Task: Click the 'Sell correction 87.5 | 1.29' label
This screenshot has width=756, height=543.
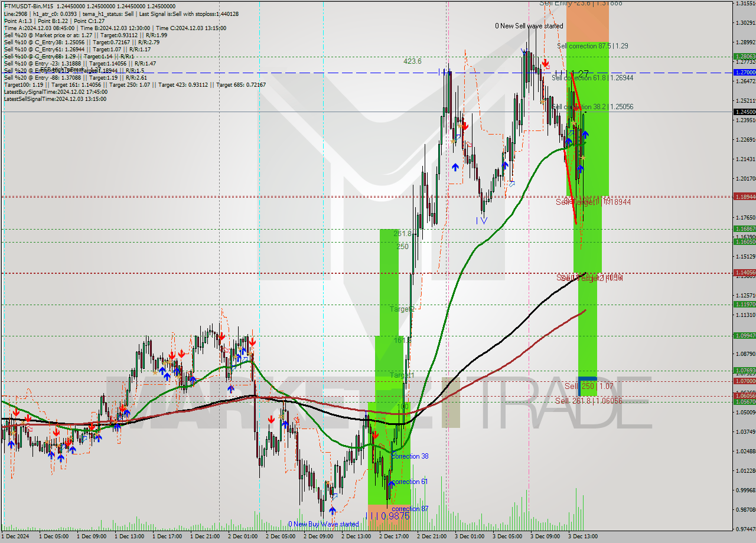Action: click(592, 45)
